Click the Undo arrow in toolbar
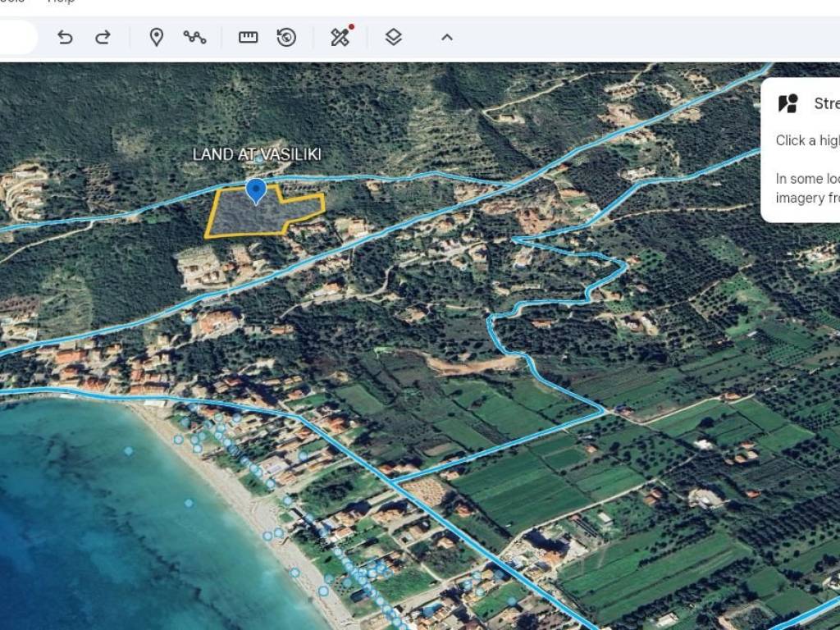Viewport: 840px width, 630px height. [x=65, y=37]
